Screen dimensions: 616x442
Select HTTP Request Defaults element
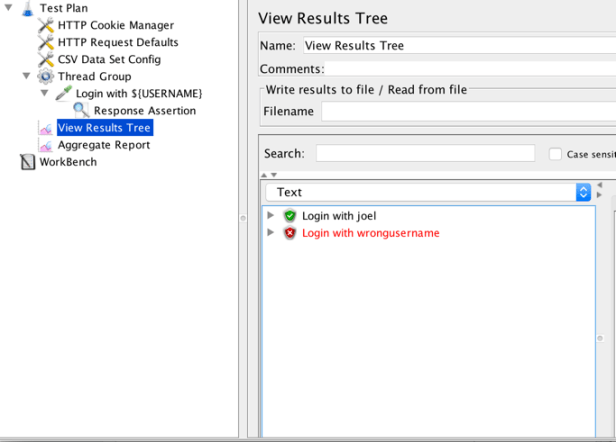tap(118, 42)
